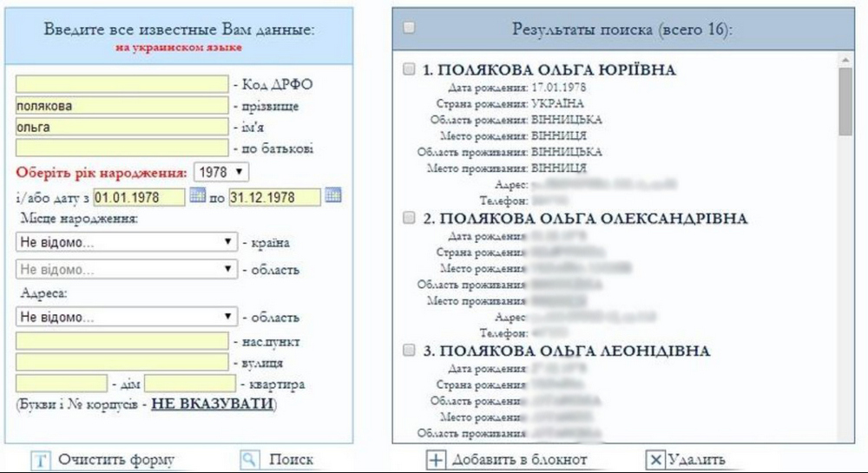
Task: Click the по батькові input field
Action: pyautogui.click(x=122, y=148)
